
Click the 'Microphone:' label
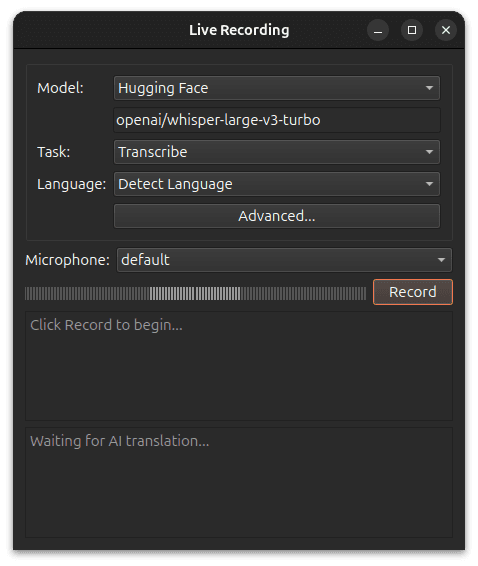[67, 260]
